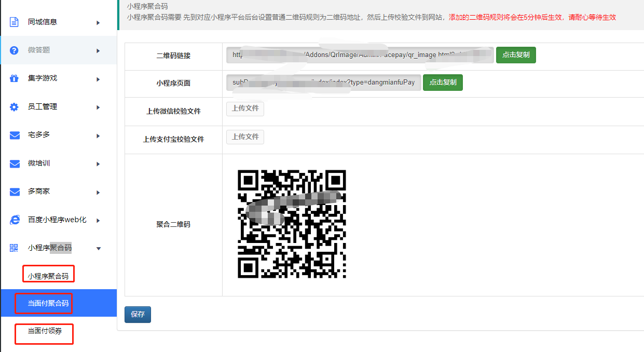The width and height of the screenshot is (644, 352).
Task: Select the 当面付领券 submenu entry
Action: [45, 330]
